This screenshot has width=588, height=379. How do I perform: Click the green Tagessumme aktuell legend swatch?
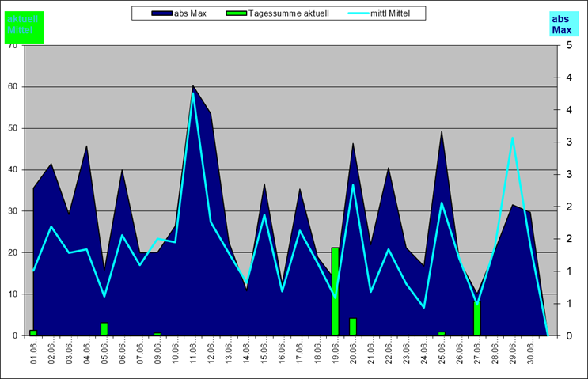[237, 13]
